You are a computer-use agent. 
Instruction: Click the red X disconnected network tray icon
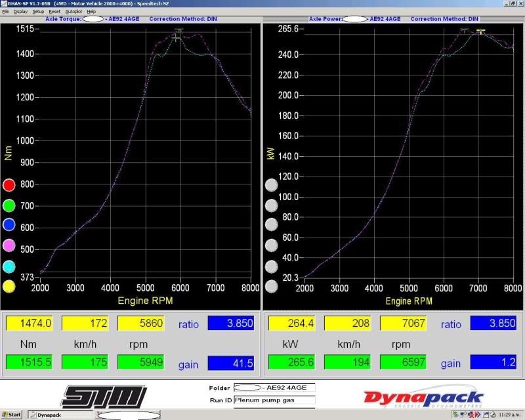coord(471,415)
